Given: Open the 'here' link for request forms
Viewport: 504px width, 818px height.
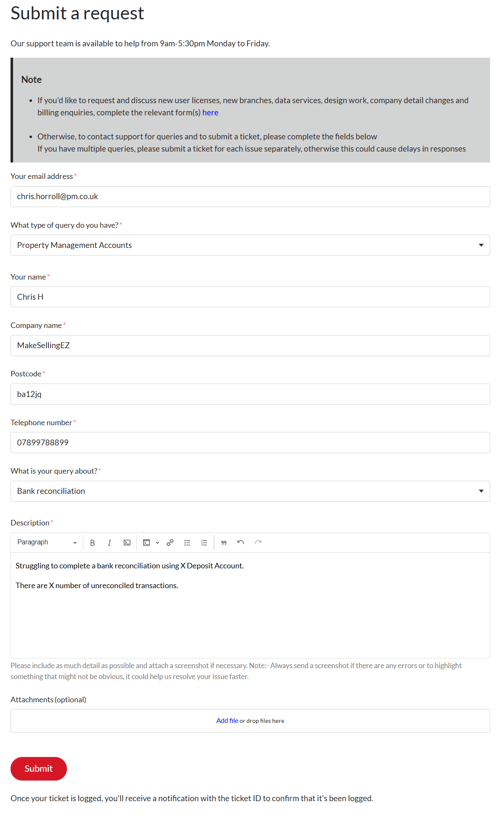Looking at the screenshot, I should coord(210,112).
